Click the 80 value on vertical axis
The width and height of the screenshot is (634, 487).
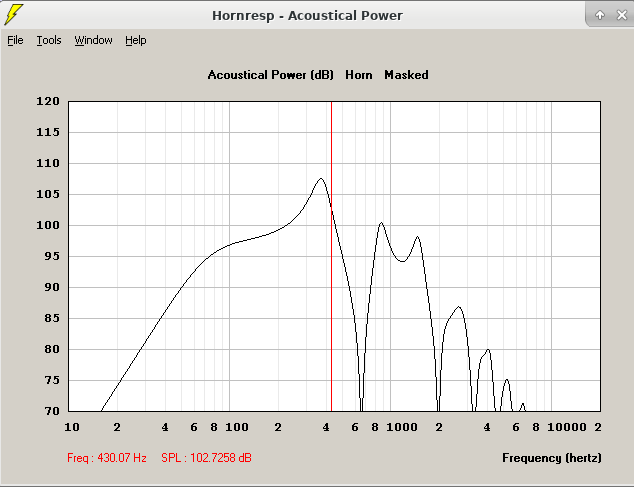click(52, 349)
